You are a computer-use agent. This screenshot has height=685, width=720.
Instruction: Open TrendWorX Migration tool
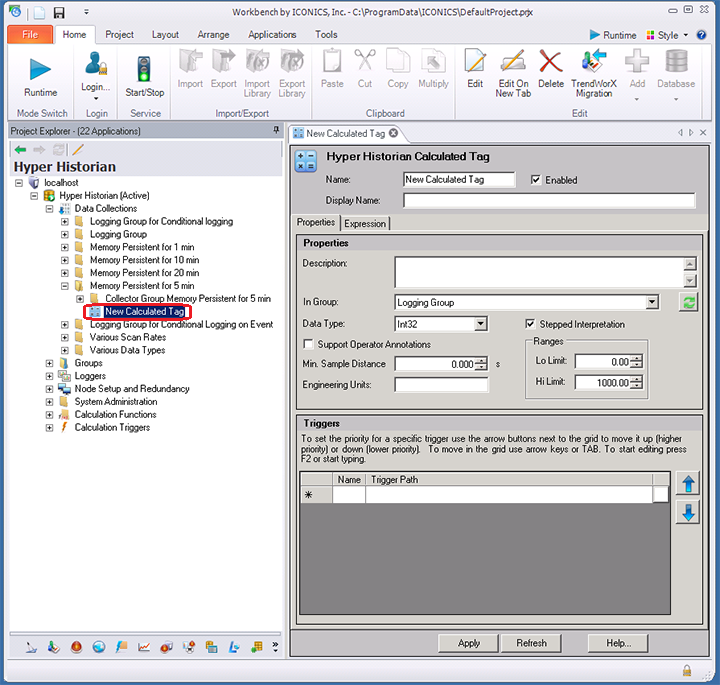pos(592,64)
